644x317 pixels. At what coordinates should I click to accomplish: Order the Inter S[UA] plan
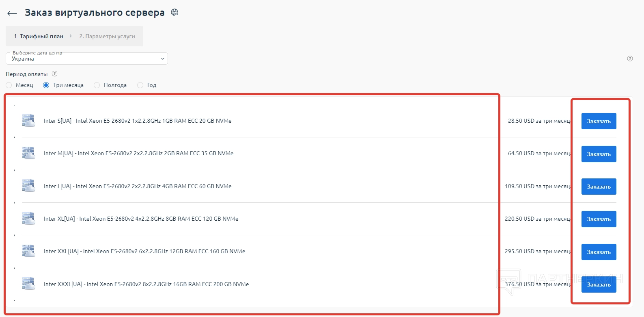[x=599, y=121]
